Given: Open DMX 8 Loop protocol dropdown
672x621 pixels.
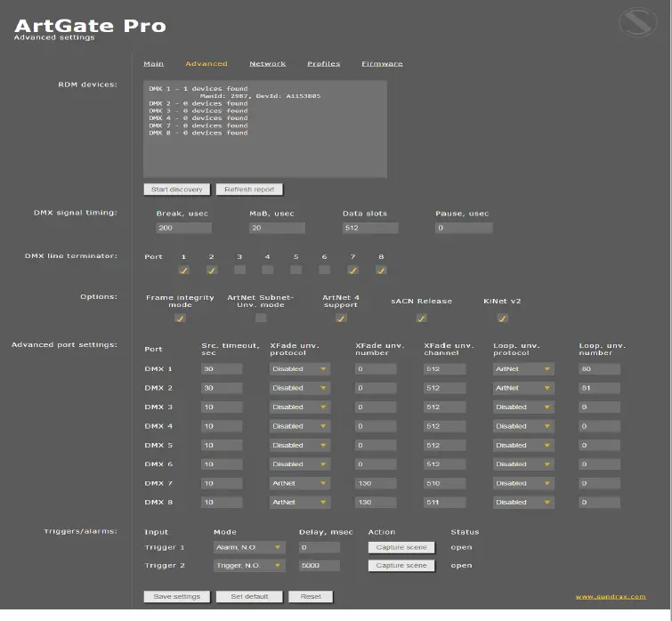Looking at the screenshot, I should 523,502.
